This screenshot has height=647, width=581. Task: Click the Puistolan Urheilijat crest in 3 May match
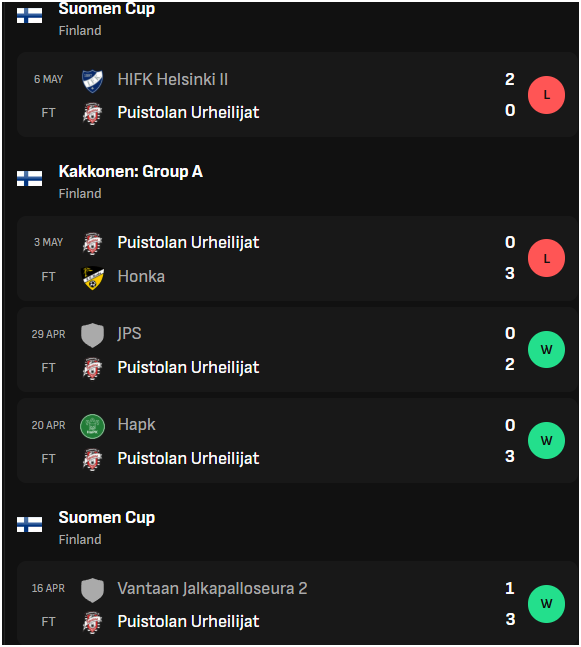click(92, 243)
